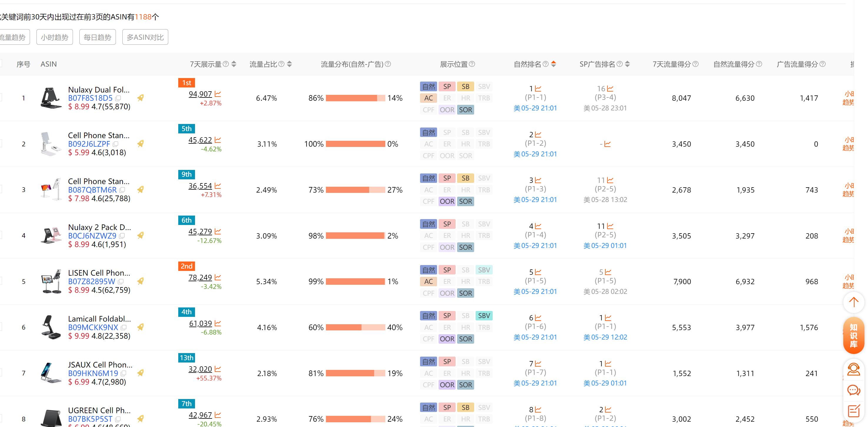The image size is (868, 427).
Task: Open the 知识库 knowledge base button
Action: pos(854,335)
